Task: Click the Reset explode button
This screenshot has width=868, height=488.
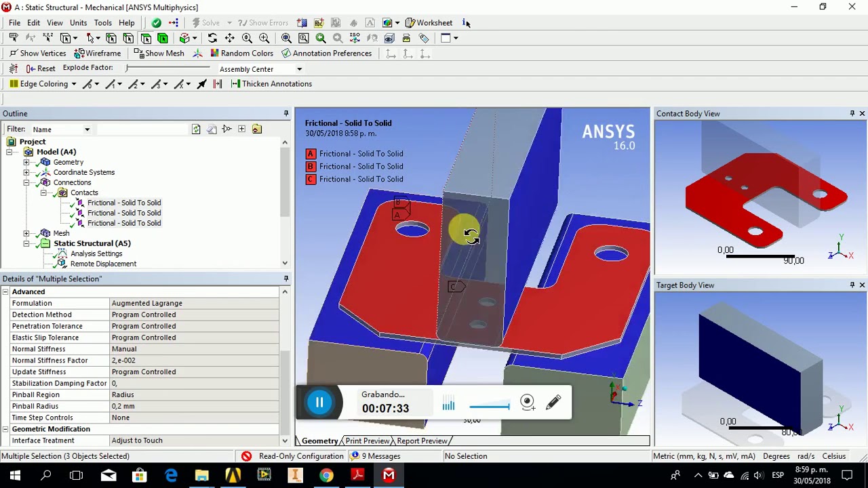Action: (x=41, y=68)
